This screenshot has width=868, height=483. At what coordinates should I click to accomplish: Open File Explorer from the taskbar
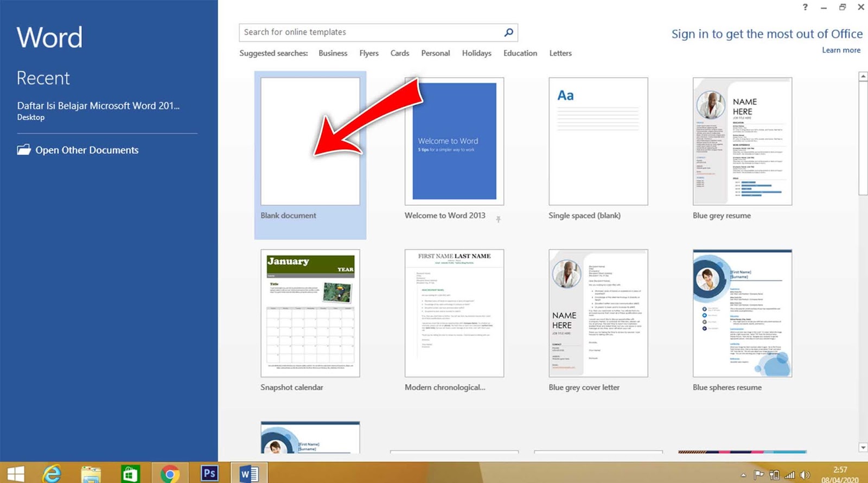coord(91,474)
